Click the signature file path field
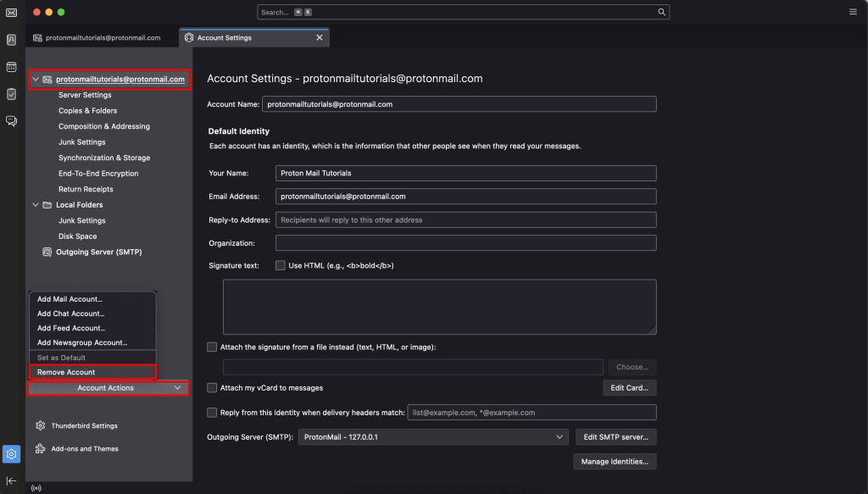Image resolution: width=868 pixels, height=494 pixels. [413, 367]
